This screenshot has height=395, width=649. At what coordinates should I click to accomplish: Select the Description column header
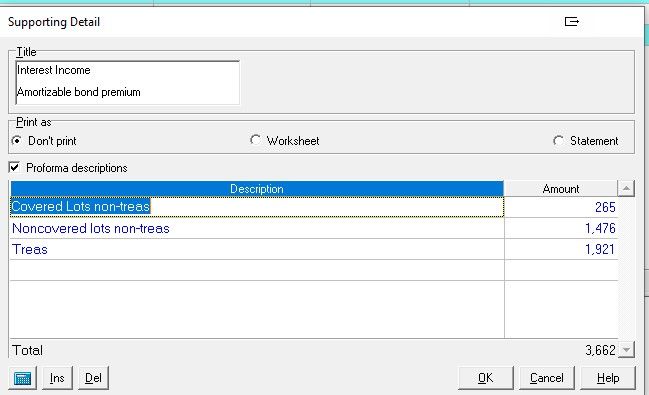pyautogui.click(x=257, y=189)
